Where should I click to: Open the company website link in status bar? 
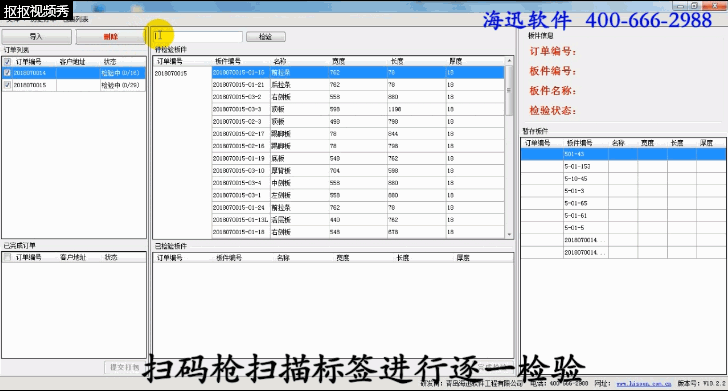[x=644, y=384]
